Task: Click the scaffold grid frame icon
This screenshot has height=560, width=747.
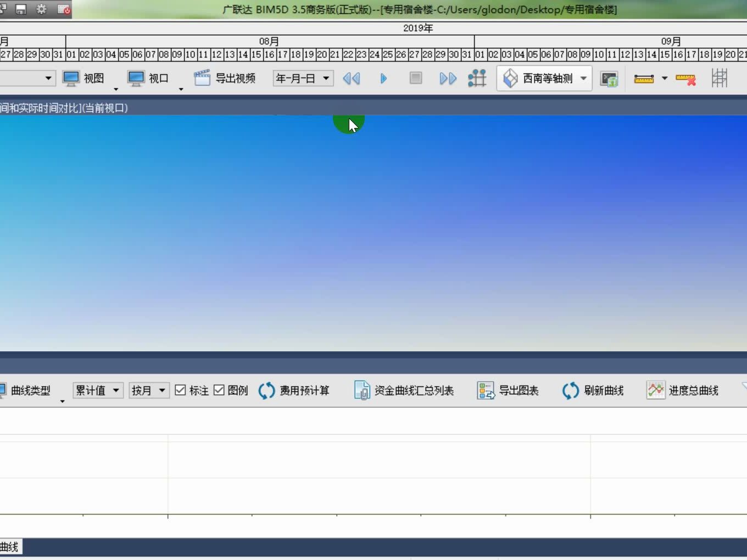Action: [720, 78]
